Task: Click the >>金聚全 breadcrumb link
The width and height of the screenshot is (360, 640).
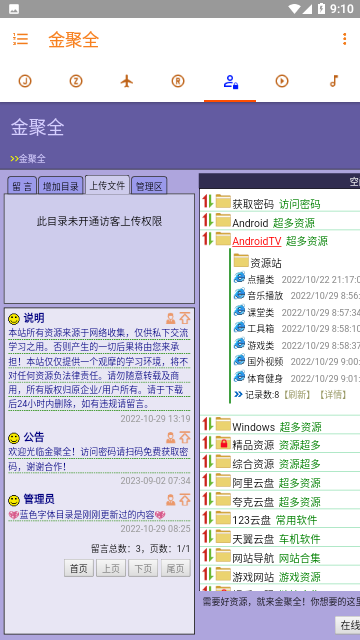Action: point(28,158)
